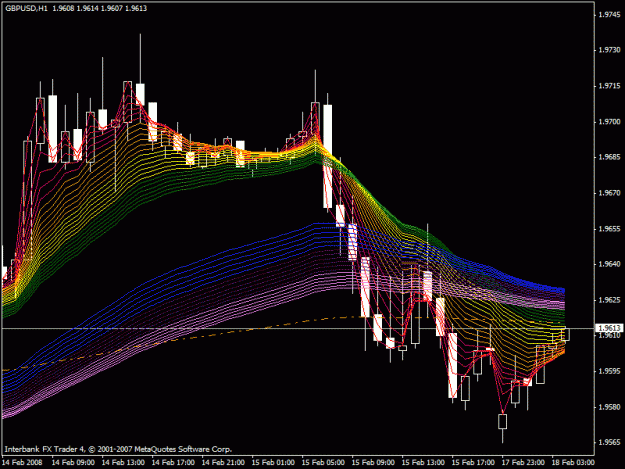Click the OHLC values beside the GBPUSD symbol

click(100, 8)
